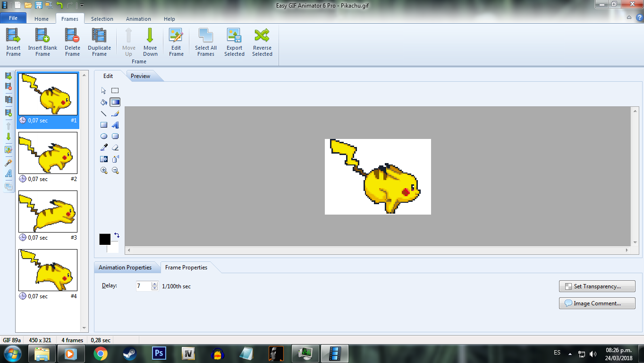The image size is (644, 363).
Task: Click the sidebar duplicate frame filmstrip icon
Action: (x=8, y=99)
